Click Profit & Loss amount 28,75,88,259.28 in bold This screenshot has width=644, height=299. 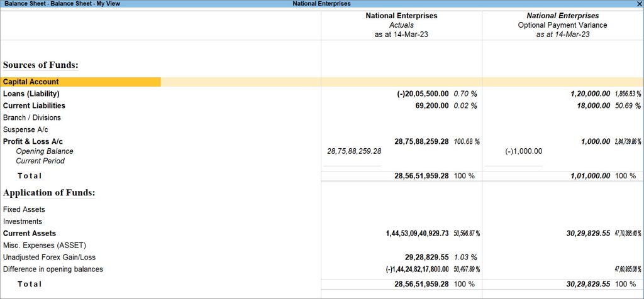pos(421,142)
